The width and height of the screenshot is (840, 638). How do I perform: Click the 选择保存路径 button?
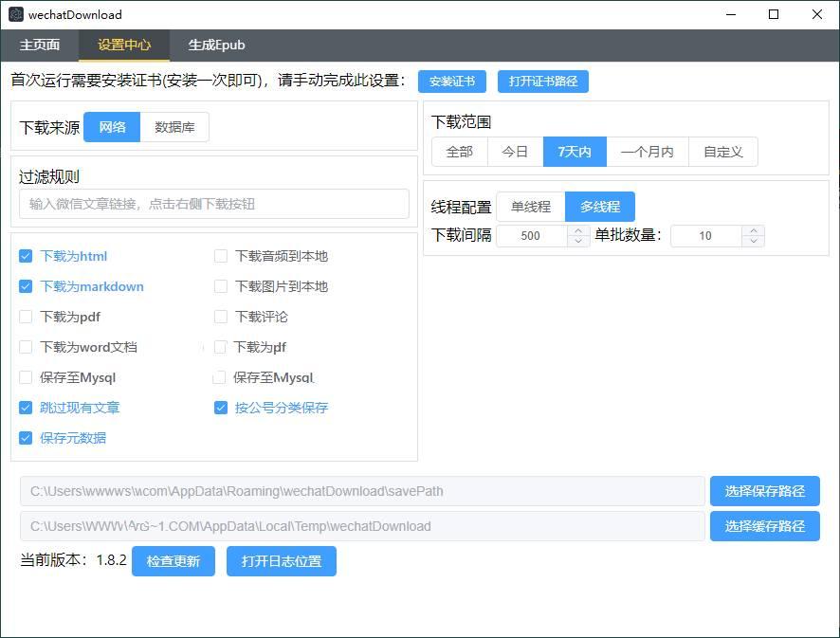(x=764, y=491)
